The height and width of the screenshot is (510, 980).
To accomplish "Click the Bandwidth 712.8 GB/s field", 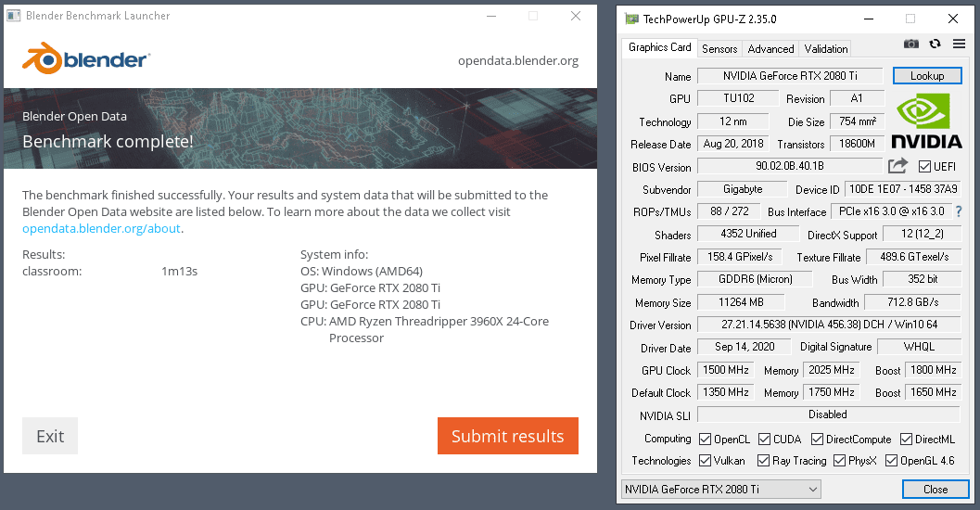I will [x=913, y=302].
